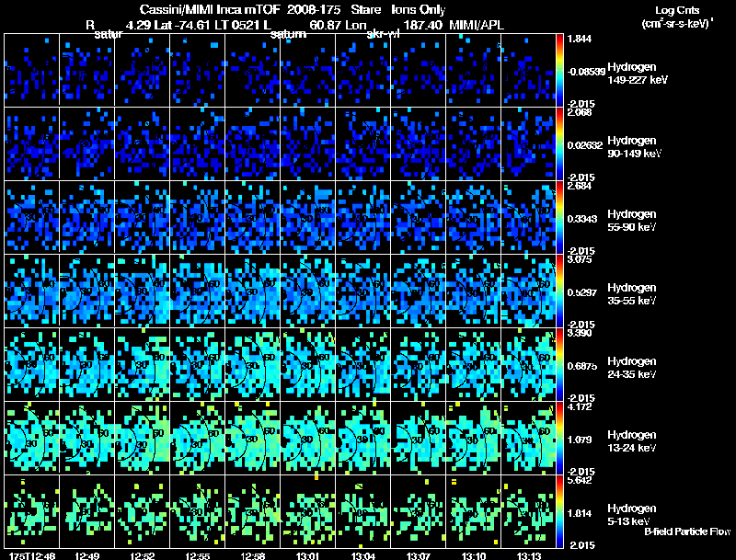The image size is (736, 560).
Task: Open the 55-90 keV image in 13:07 column
Action: pos(419,217)
